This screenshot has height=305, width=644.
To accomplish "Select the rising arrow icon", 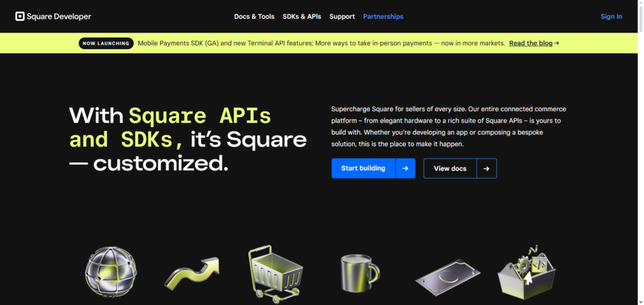I will pos(192,272).
